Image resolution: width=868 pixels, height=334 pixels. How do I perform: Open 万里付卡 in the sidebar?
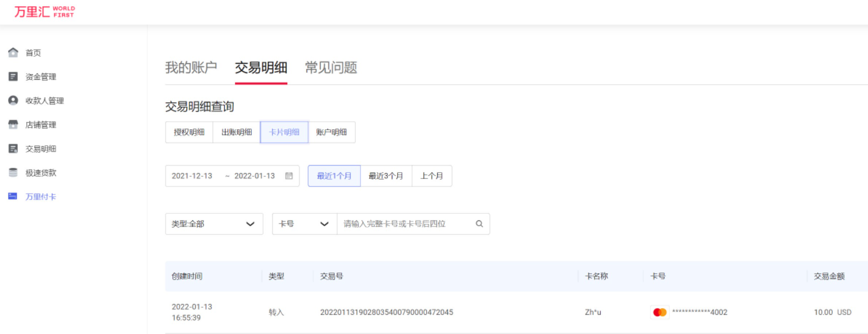(41, 197)
